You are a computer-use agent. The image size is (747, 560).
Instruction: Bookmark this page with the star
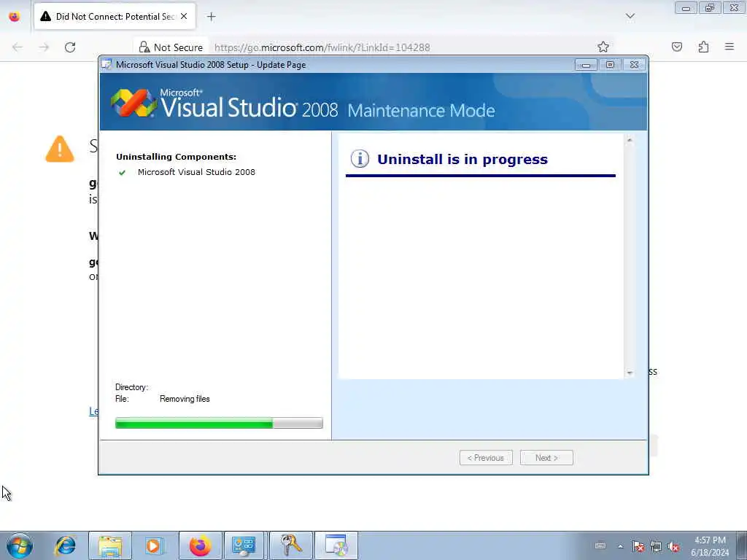[x=603, y=47]
